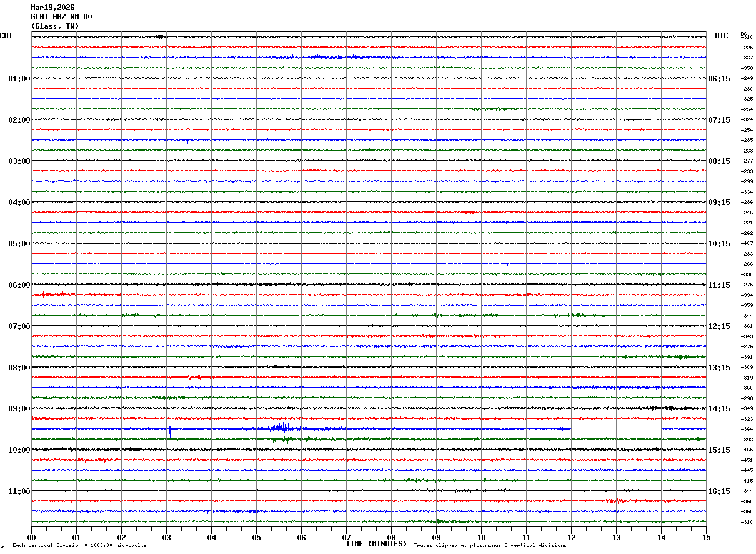Viewport: 756px width, 554px height.
Task: Click the white data gap in the blue trace
Action: (615, 429)
